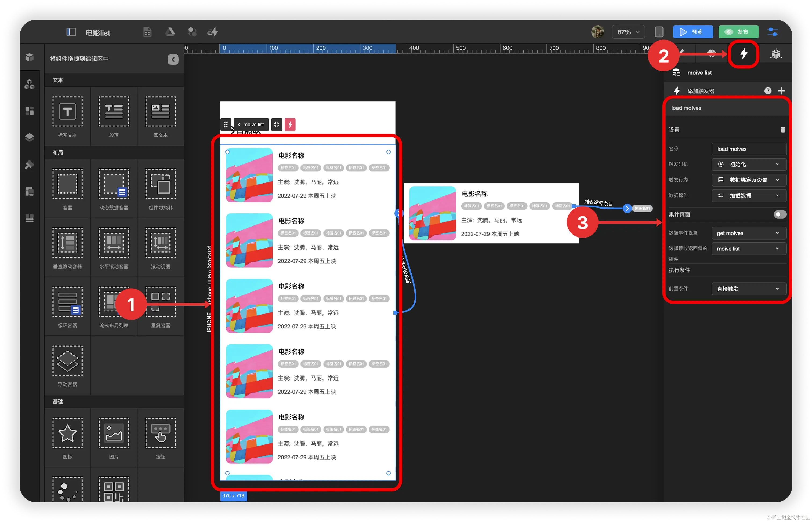The height and width of the screenshot is (522, 812).
Task: Click the red lightning badge above moive list
Action: pyautogui.click(x=290, y=125)
